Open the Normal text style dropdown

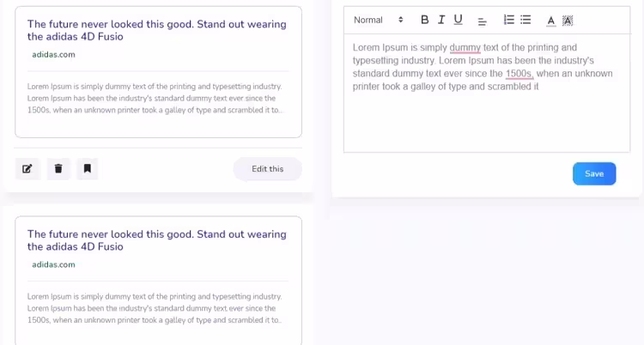[x=378, y=20]
